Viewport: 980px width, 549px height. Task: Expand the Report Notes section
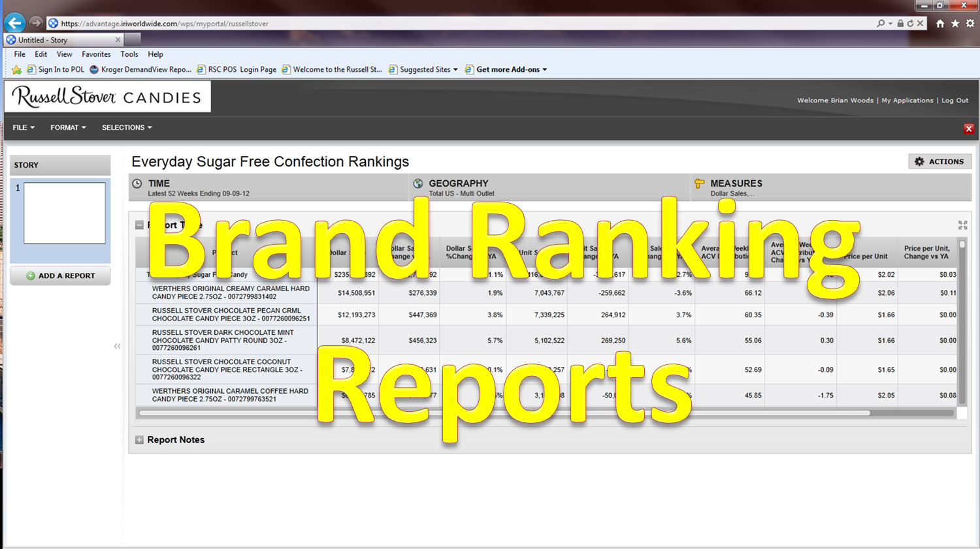139,440
